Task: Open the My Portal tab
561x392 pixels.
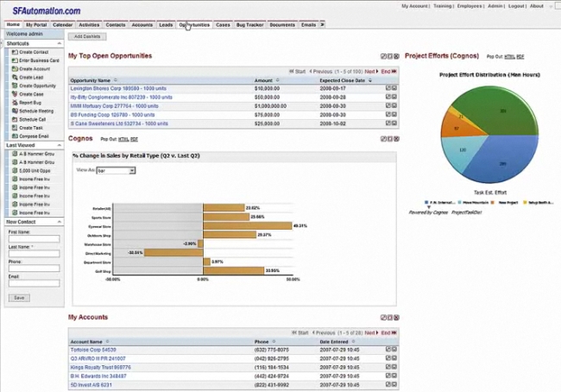Action: (36, 25)
